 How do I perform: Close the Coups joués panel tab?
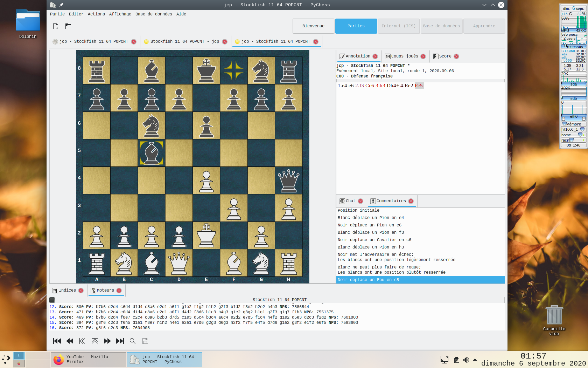point(423,56)
